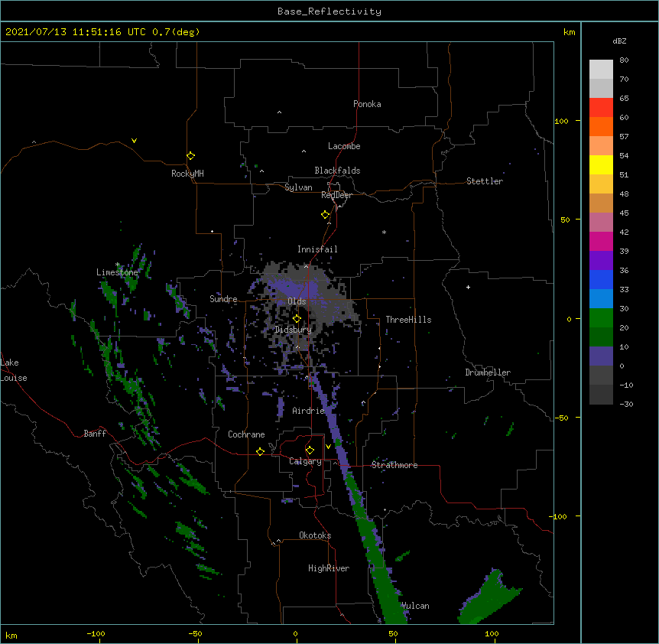Click the Airdrie city label
Screen dimensions: 659x644
pos(309,411)
